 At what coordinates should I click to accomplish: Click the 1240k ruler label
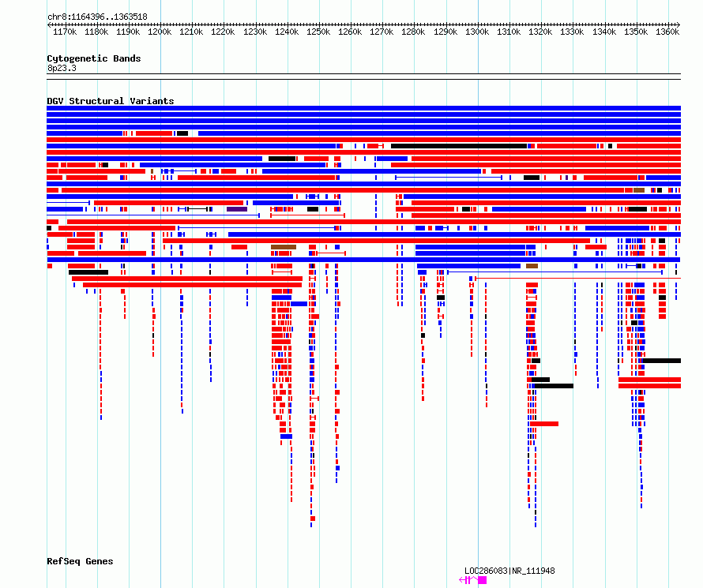pyautogui.click(x=287, y=32)
